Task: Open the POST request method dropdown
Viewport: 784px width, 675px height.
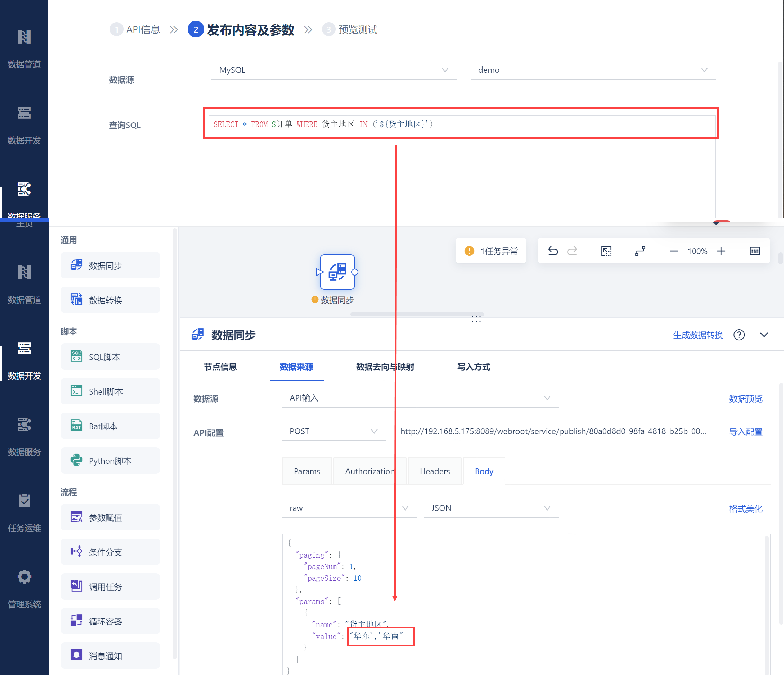Action: point(333,431)
